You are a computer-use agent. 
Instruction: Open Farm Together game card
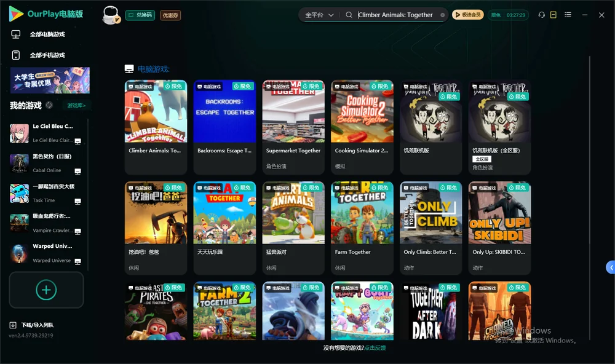coord(362,228)
